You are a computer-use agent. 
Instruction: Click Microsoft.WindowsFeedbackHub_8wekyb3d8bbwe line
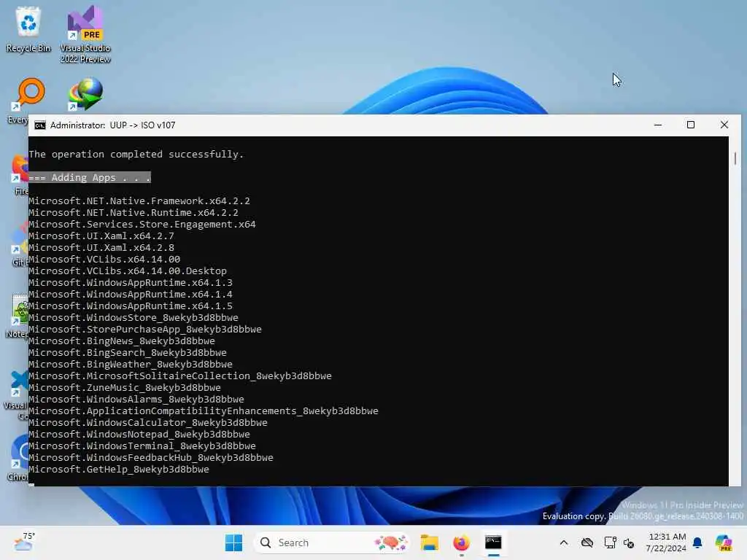pyautogui.click(x=151, y=458)
